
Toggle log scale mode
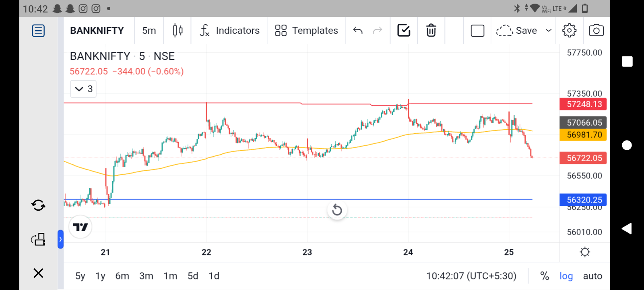[566, 276]
